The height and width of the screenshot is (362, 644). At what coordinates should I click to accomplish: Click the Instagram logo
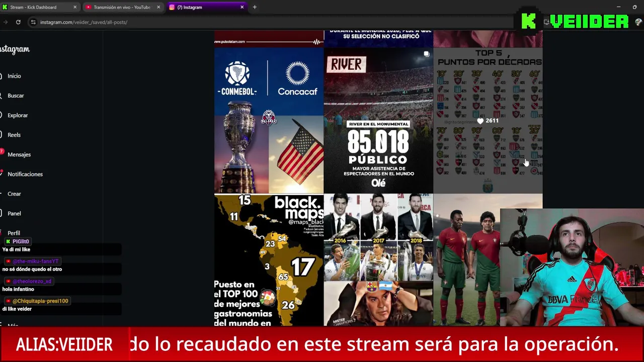[x=15, y=49]
